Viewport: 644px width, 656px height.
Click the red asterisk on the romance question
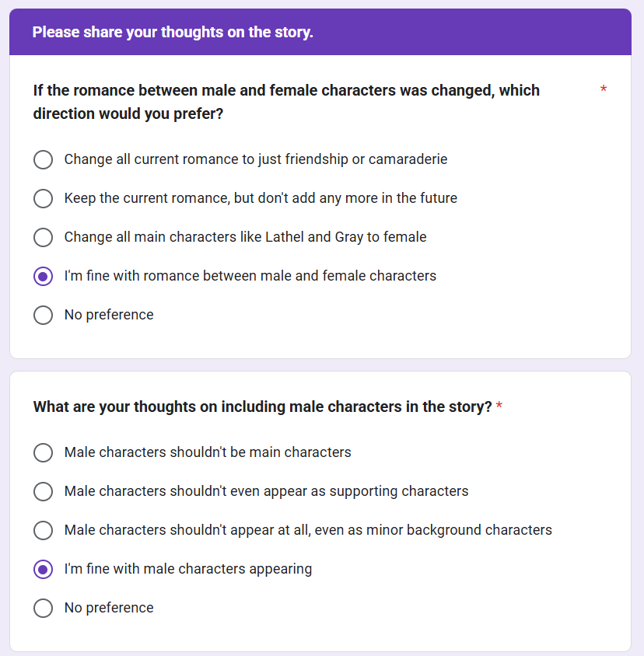click(x=604, y=91)
